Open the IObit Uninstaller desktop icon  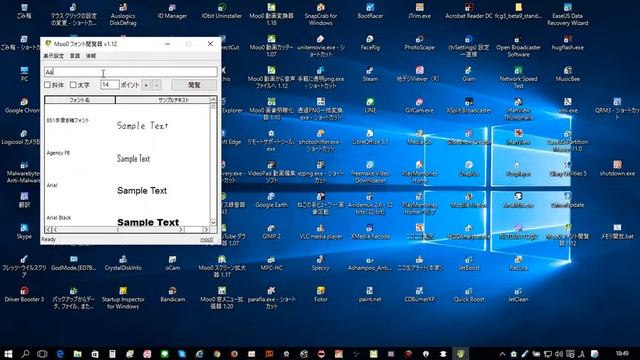(x=222, y=12)
